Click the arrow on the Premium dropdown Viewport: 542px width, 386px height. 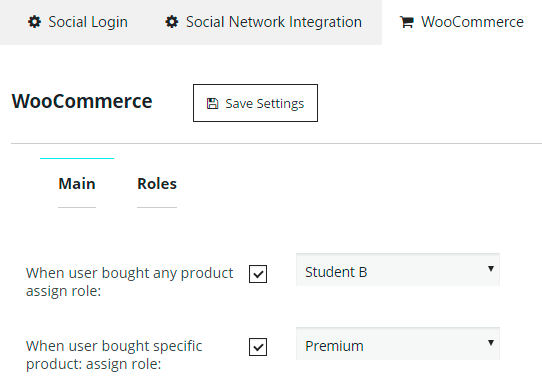(490, 342)
